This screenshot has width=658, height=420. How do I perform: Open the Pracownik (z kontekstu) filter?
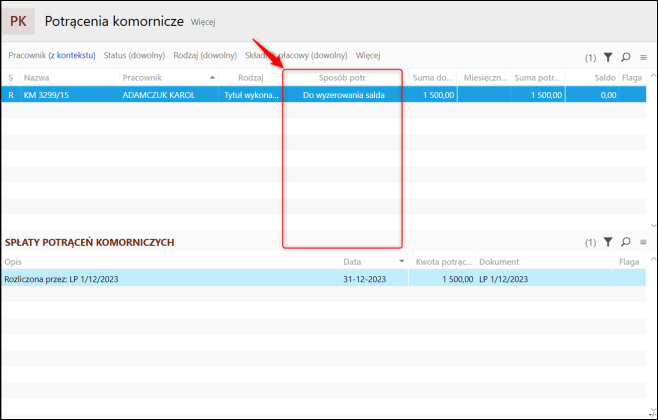click(x=52, y=55)
